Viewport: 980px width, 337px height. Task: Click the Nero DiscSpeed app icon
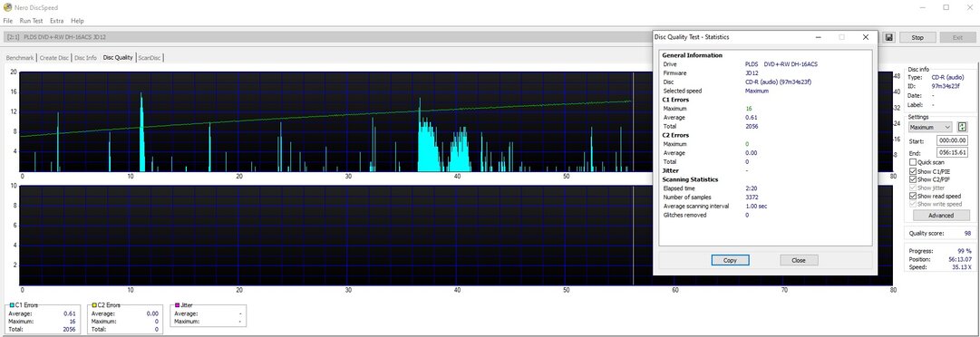pyautogui.click(x=6, y=7)
